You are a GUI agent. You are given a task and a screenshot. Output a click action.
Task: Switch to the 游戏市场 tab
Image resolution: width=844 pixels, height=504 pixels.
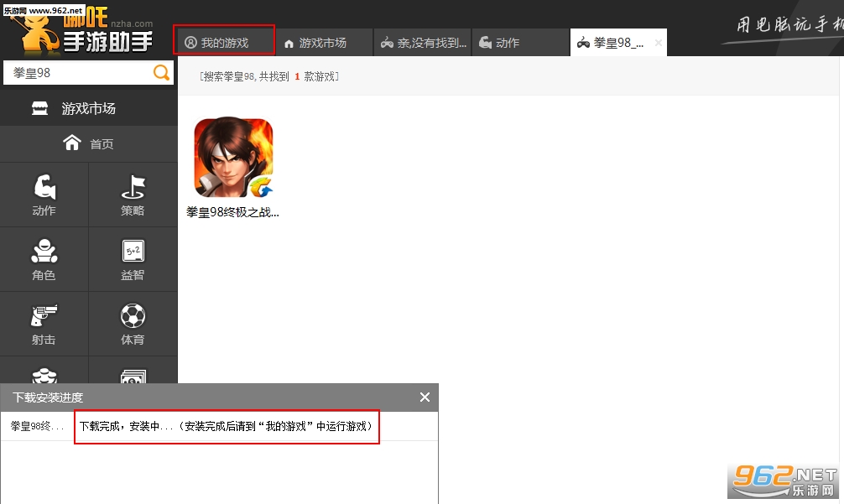click(x=323, y=43)
